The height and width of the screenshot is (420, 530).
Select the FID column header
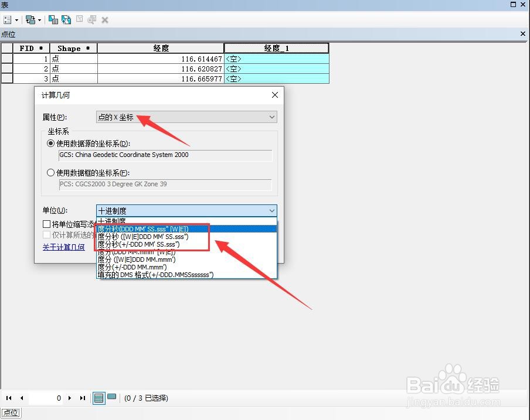click(31, 48)
